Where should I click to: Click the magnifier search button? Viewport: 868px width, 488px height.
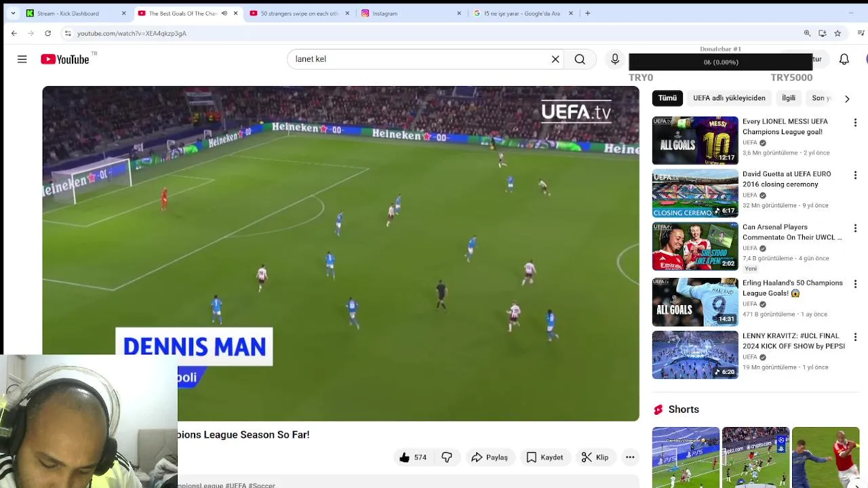580,60
